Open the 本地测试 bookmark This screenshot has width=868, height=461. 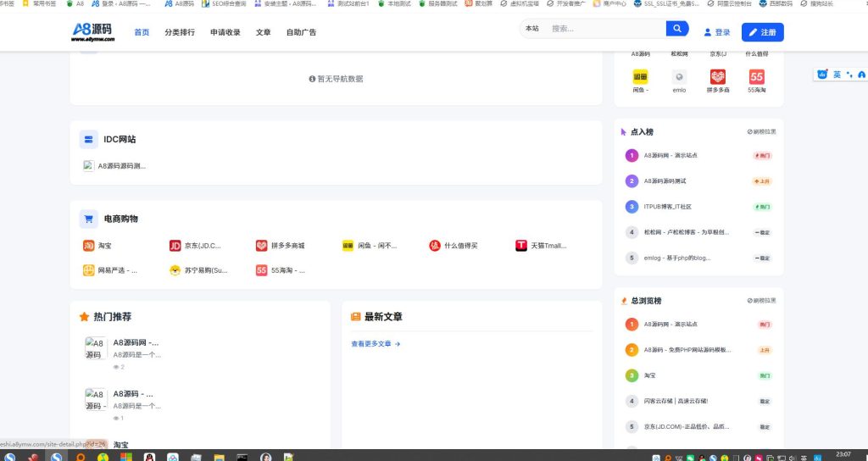pos(394,3)
